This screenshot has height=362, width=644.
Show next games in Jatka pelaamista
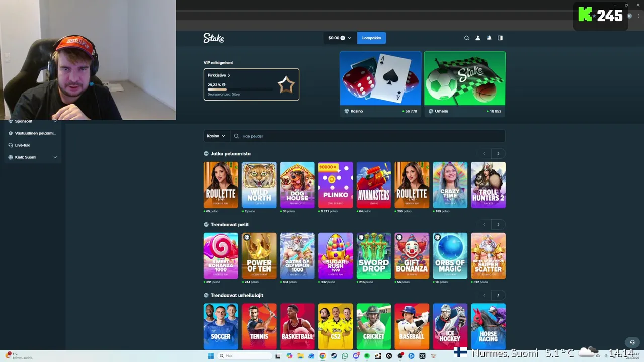[x=498, y=154]
